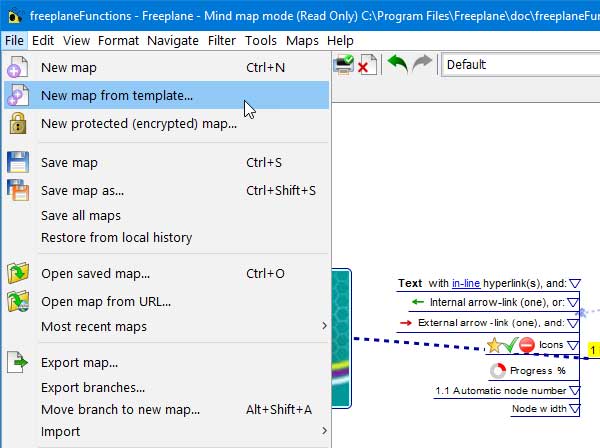The height and width of the screenshot is (448, 600).
Task: Click the floppy disk Save map icon
Action: coord(18,162)
